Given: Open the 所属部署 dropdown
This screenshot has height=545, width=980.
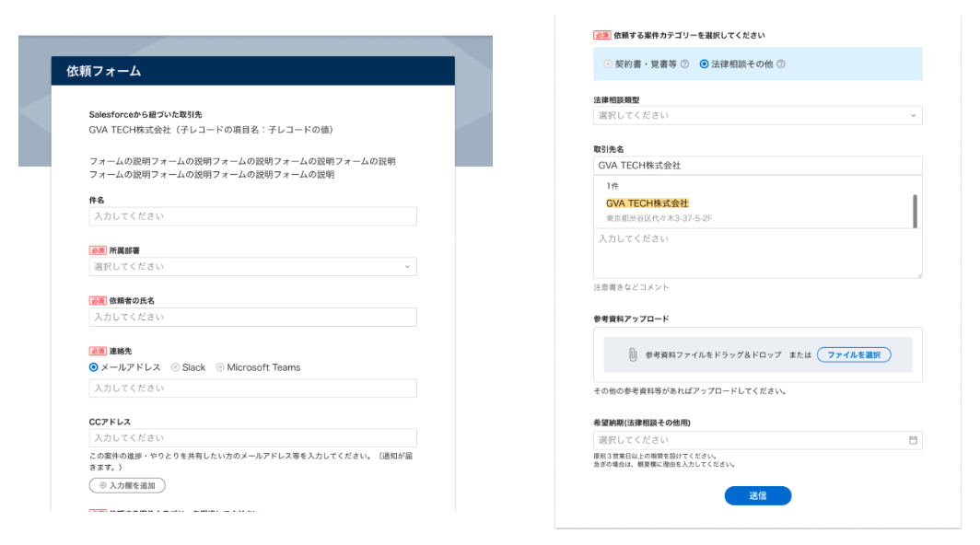Looking at the screenshot, I should [x=252, y=267].
